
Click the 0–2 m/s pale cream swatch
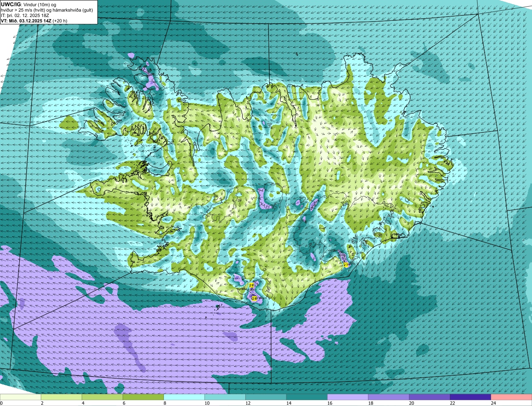point(21,397)
